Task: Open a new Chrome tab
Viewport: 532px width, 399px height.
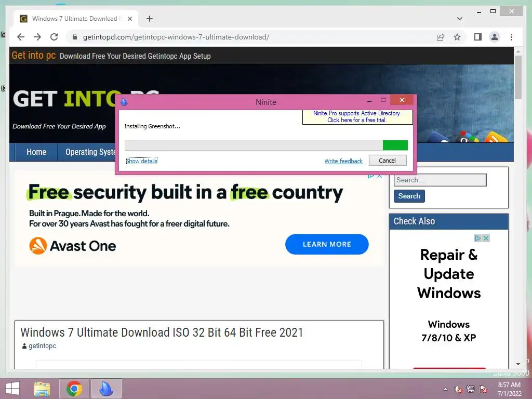Action: [x=149, y=19]
